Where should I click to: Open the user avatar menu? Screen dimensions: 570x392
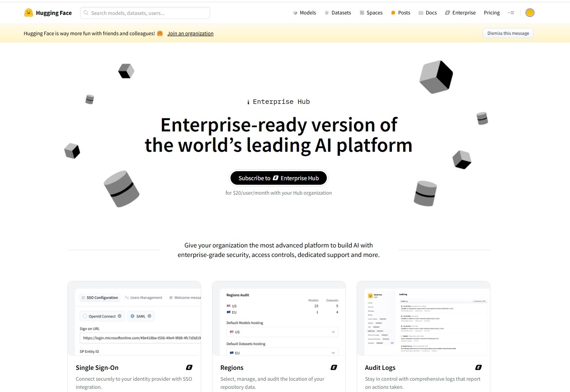(x=530, y=13)
